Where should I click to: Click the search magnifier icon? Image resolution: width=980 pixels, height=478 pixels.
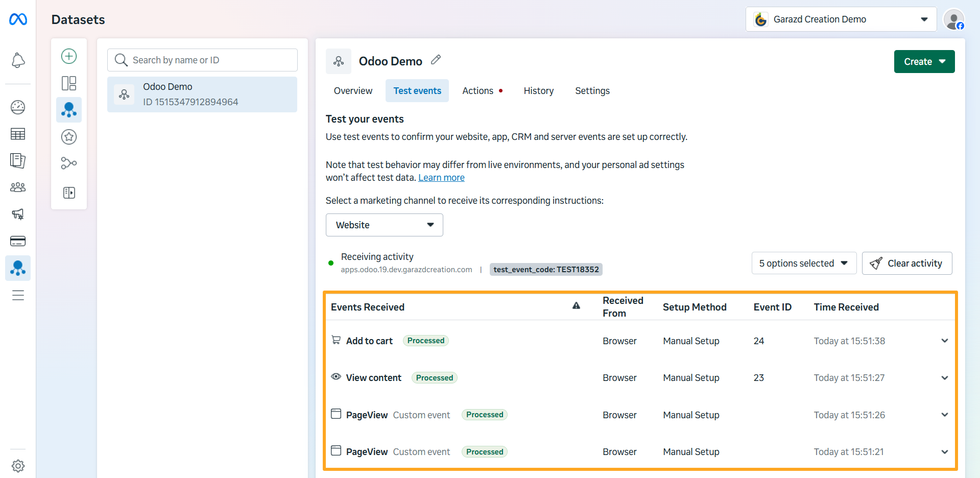121,60
